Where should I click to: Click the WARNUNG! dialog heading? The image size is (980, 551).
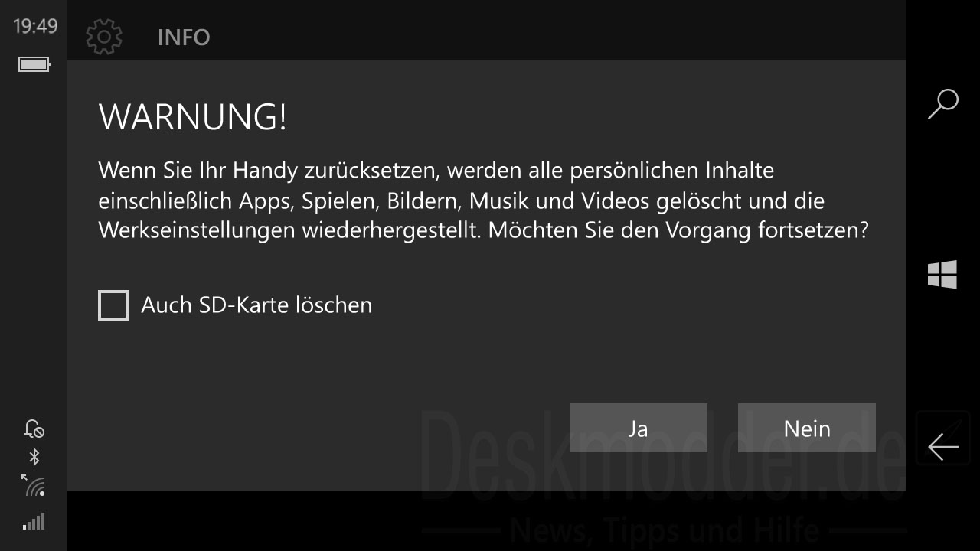(x=193, y=117)
